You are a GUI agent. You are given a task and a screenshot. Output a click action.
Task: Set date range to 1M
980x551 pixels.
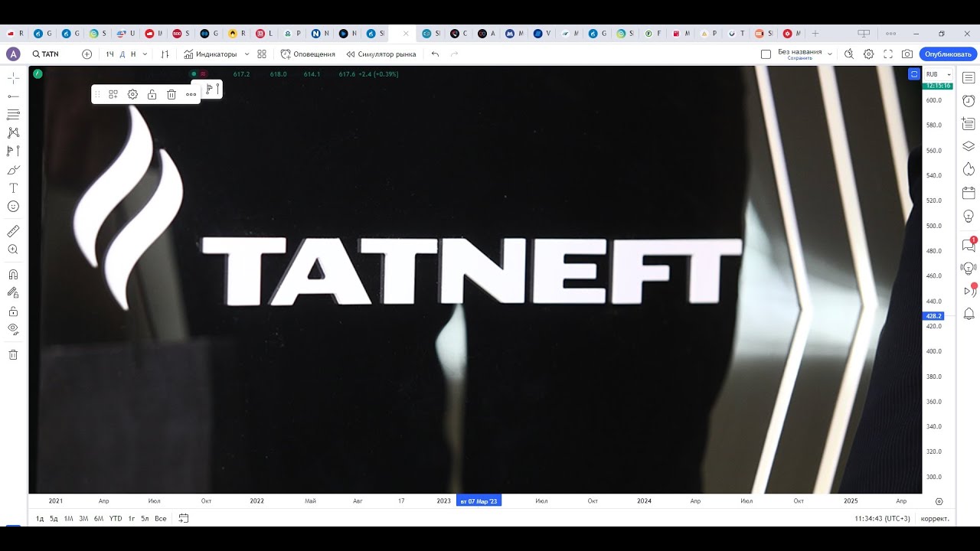68,518
